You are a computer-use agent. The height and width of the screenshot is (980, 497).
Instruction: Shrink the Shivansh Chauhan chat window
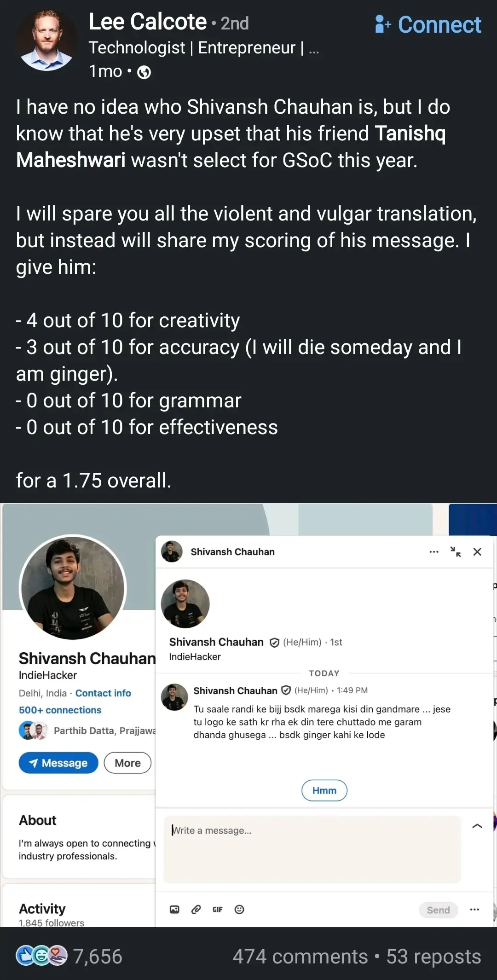click(456, 552)
